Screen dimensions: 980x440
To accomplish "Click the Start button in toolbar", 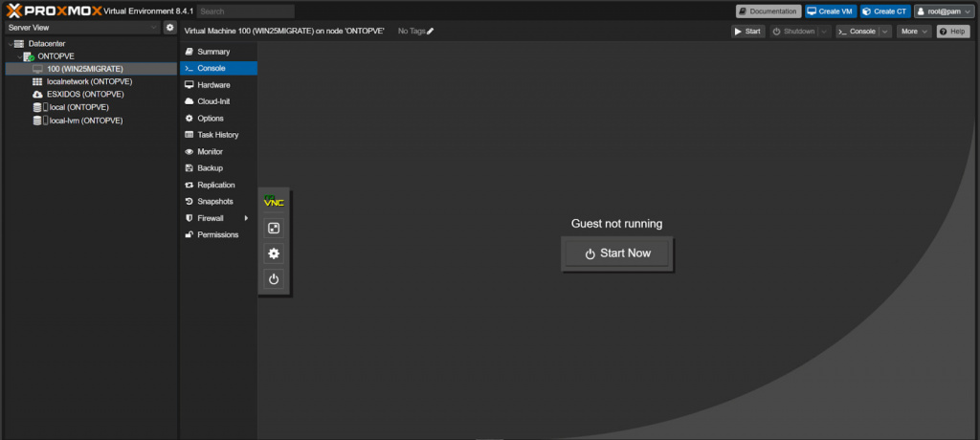I will pos(748,32).
